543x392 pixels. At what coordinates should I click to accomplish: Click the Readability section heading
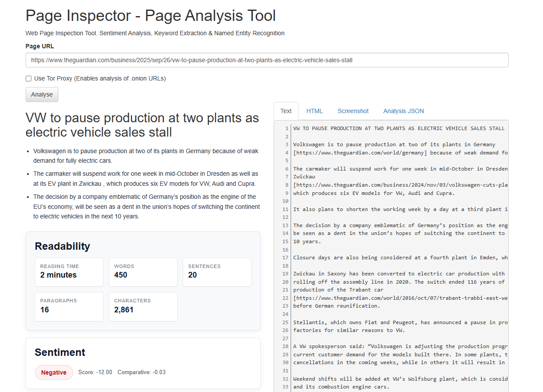[x=62, y=246]
